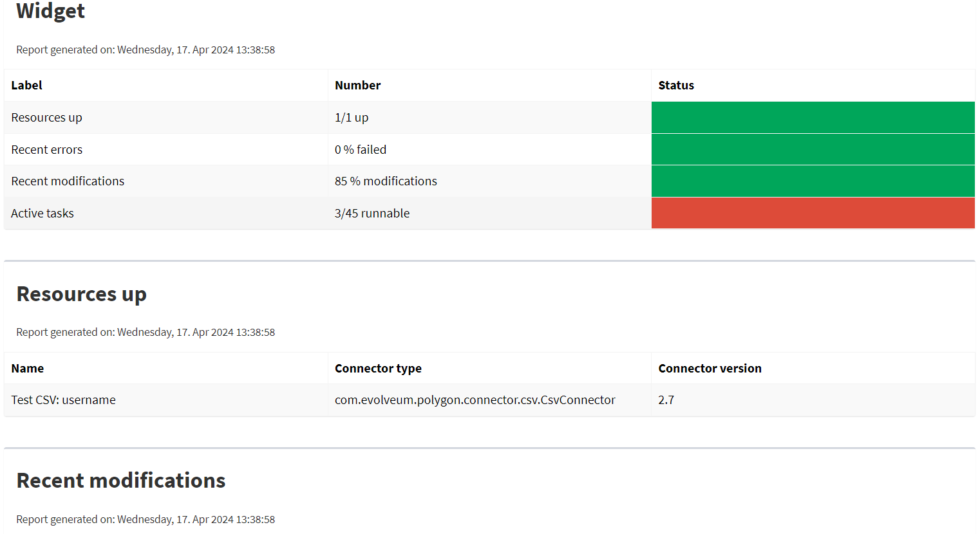Click the Label column header
This screenshot has width=980, height=534.
point(27,86)
